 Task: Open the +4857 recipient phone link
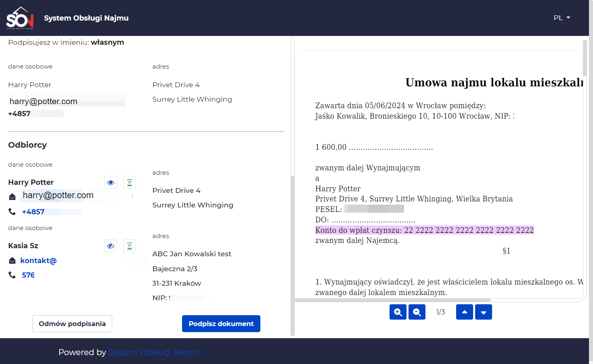click(x=33, y=212)
